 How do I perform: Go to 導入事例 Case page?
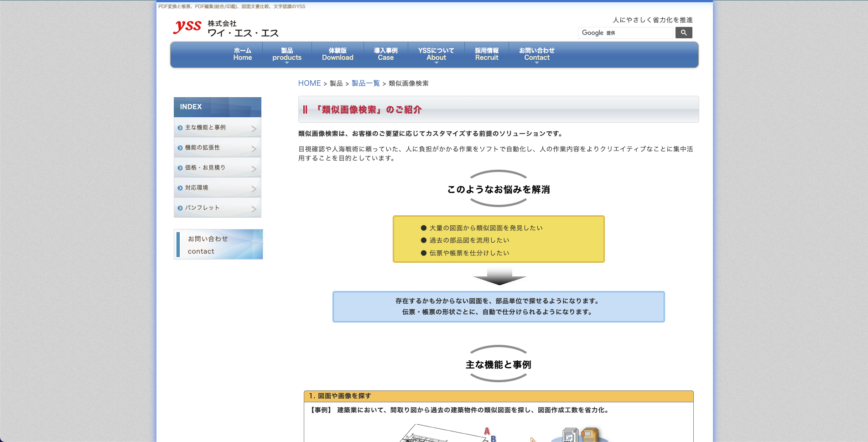(385, 54)
